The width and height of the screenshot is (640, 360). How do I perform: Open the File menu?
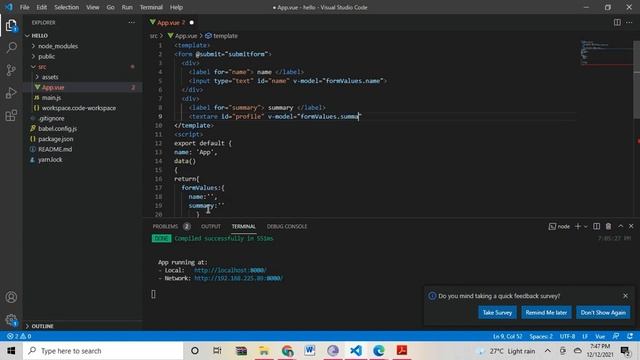pos(24,7)
